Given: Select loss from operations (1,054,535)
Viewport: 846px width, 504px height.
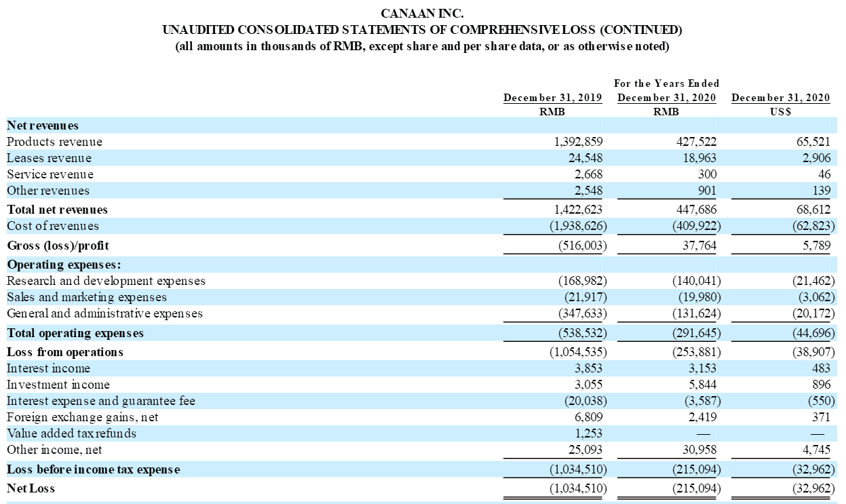Looking at the screenshot, I should click(579, 352).
